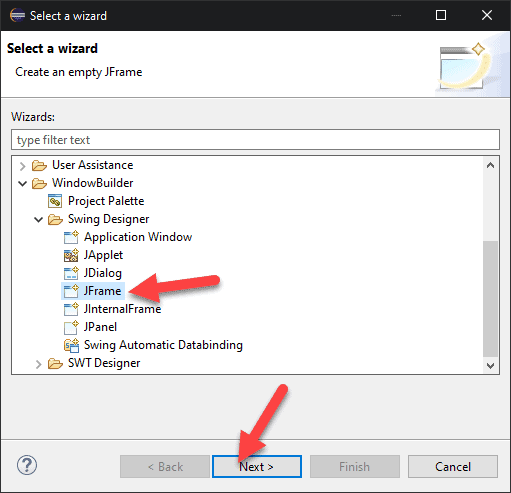Click the Swing Designer folder icon
The width and height of the screenshot is (511, 493).
pyautogui.click(x=55, y=219)
